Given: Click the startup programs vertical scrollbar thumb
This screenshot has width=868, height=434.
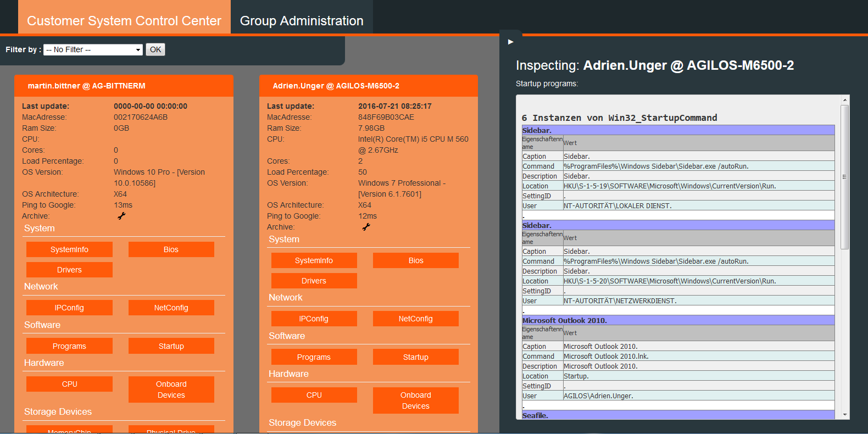Looking at the screenshot, I should [845, 177].
